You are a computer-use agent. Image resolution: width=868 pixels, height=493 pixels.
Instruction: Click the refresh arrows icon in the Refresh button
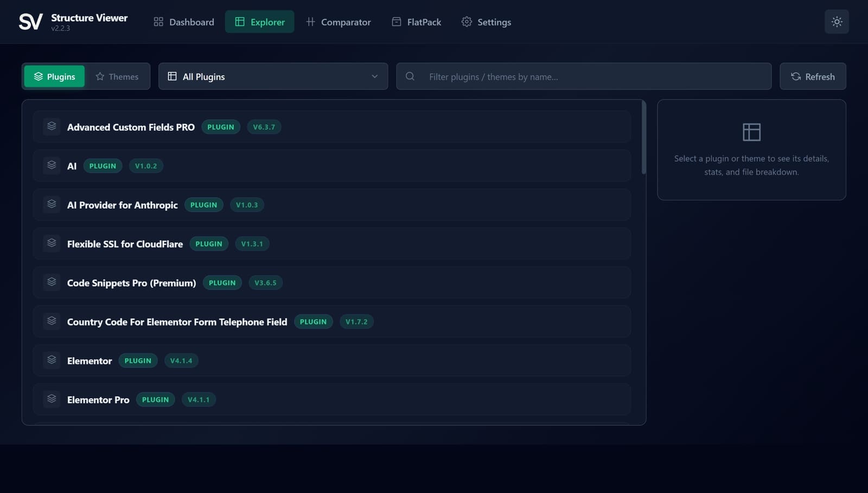pyautogui.click(x=796, y=77)
